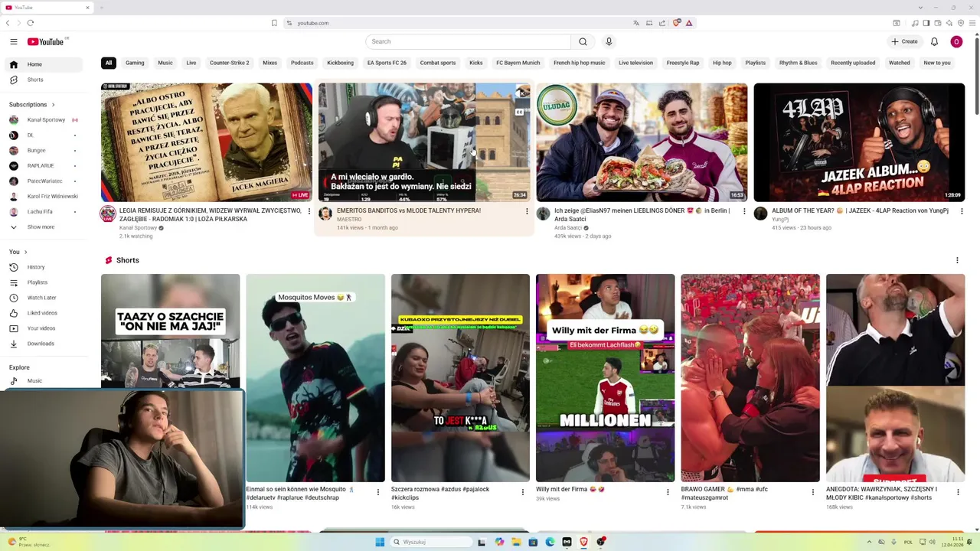The width and height of the screenshot is (980, 551).
Task: Open the Windows Start menu
Action: (380, 542)
